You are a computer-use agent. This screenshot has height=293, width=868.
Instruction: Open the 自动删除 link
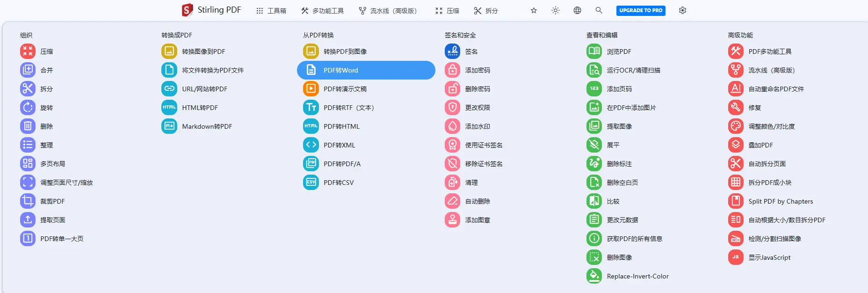(x=477, y=201)
